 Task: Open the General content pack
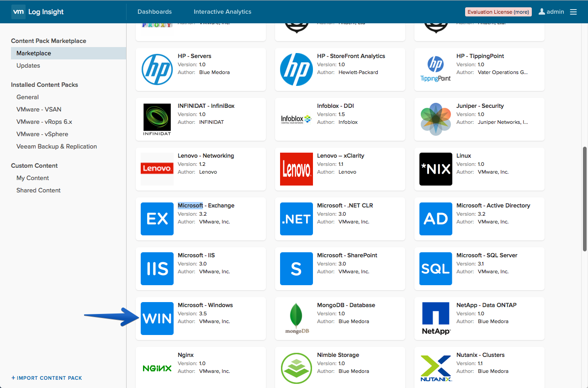point(27,97)
